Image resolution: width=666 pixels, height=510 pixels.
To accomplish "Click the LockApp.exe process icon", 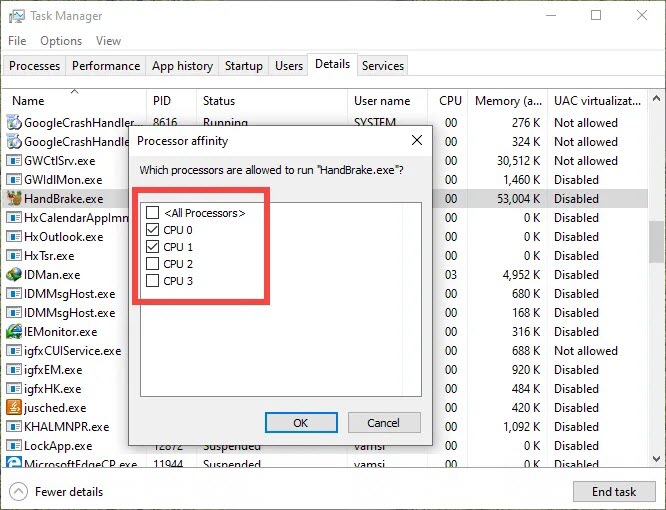I will click(14, 445).
